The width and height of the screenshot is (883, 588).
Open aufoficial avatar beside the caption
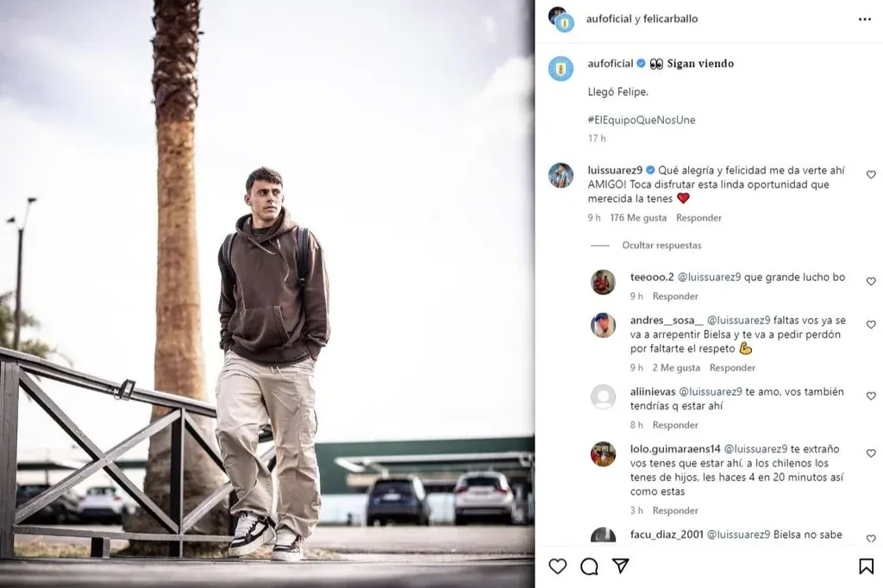coord(560,68)
